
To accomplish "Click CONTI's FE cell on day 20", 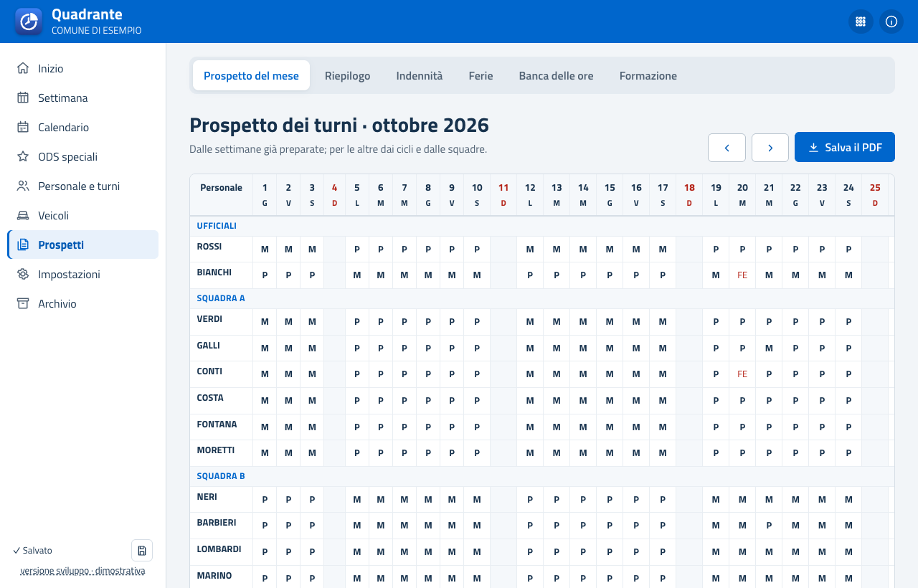I will pyautogui.click(x=742, y=374).
